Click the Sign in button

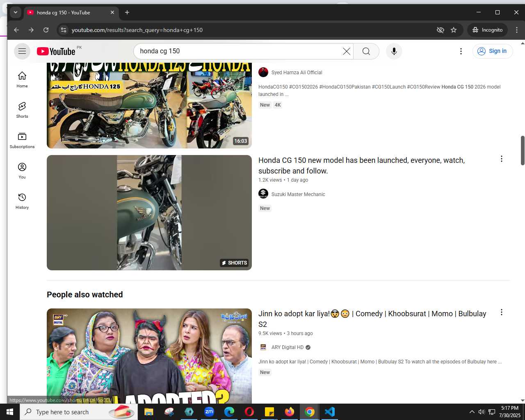coord(493,51)
